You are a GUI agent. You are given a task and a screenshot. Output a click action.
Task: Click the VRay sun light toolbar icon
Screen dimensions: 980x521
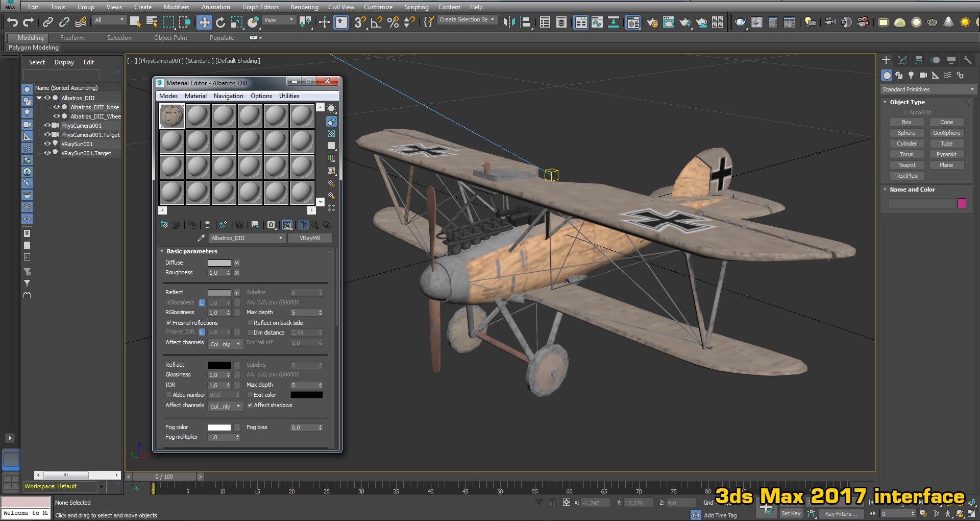click(965, 22)
